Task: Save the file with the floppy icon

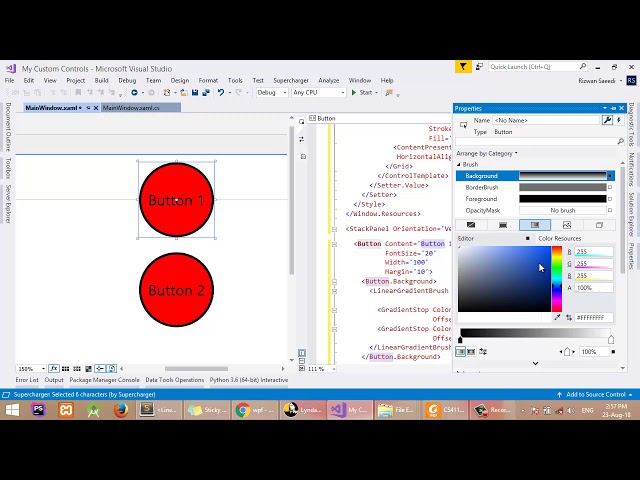Action: (x=195, y=93)
